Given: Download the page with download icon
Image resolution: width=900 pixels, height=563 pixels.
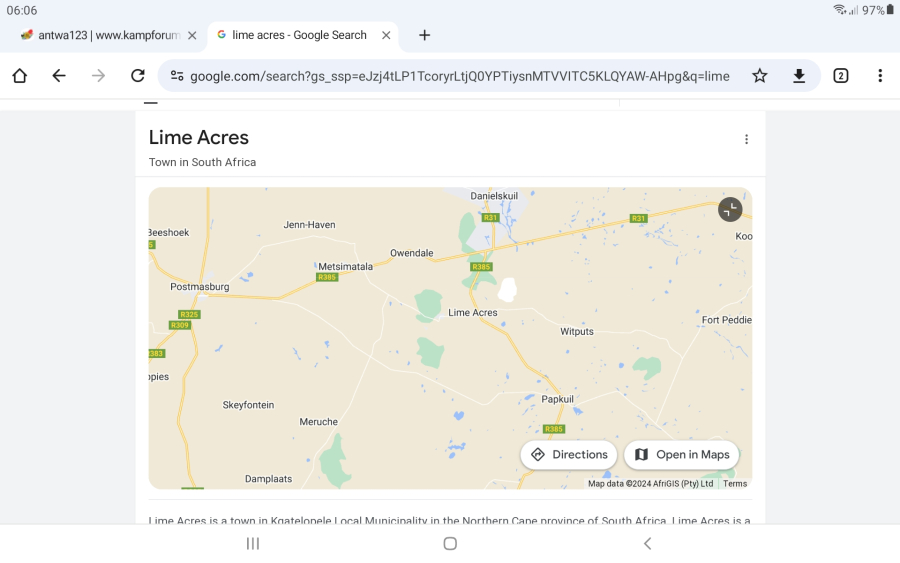Looking at the screenshot, I should 798,76.
